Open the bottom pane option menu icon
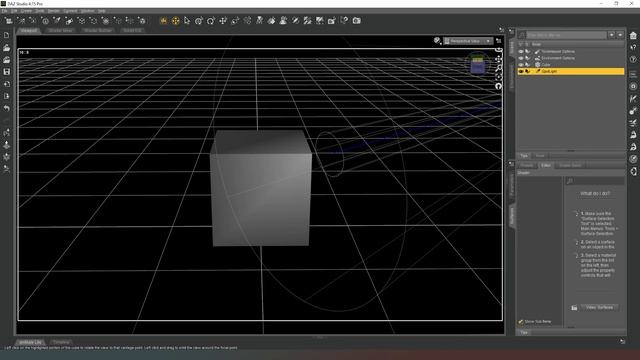The height and width of the screenshot is (360, 640). click(x=622, y=341)
